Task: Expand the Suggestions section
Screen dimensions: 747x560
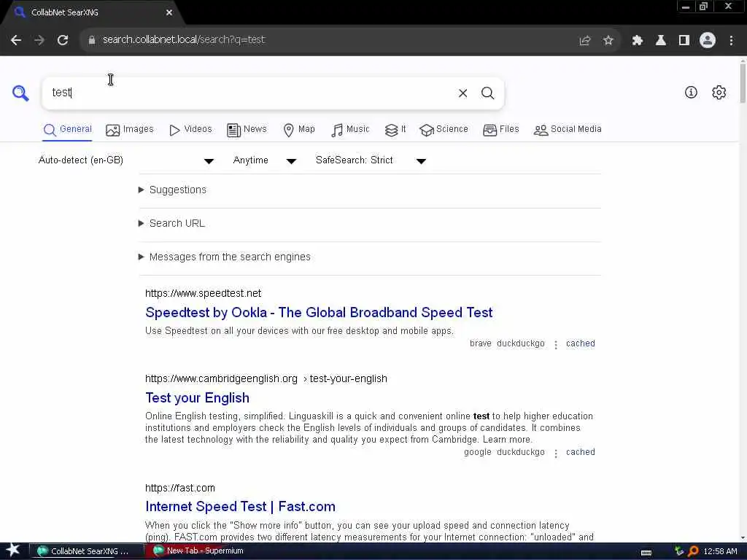Action: (x=172, y=190)
